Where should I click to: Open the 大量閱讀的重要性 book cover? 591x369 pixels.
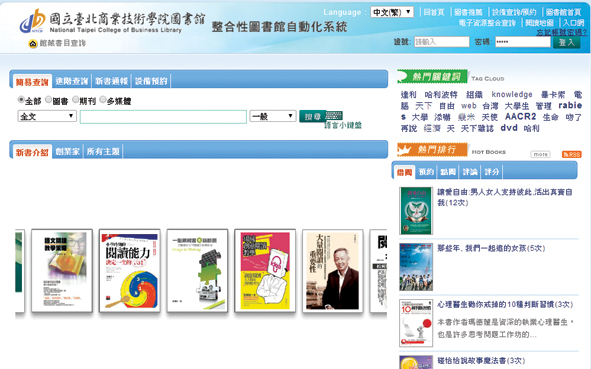(x=332, y=271)
